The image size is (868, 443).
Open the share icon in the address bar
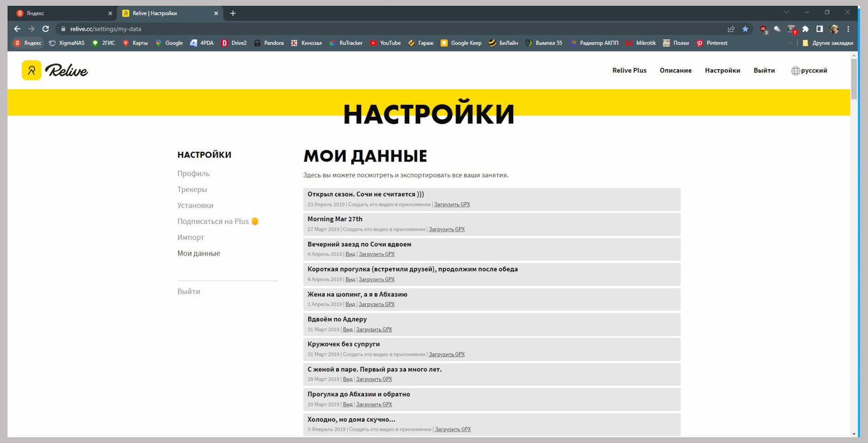click(731, 29)
